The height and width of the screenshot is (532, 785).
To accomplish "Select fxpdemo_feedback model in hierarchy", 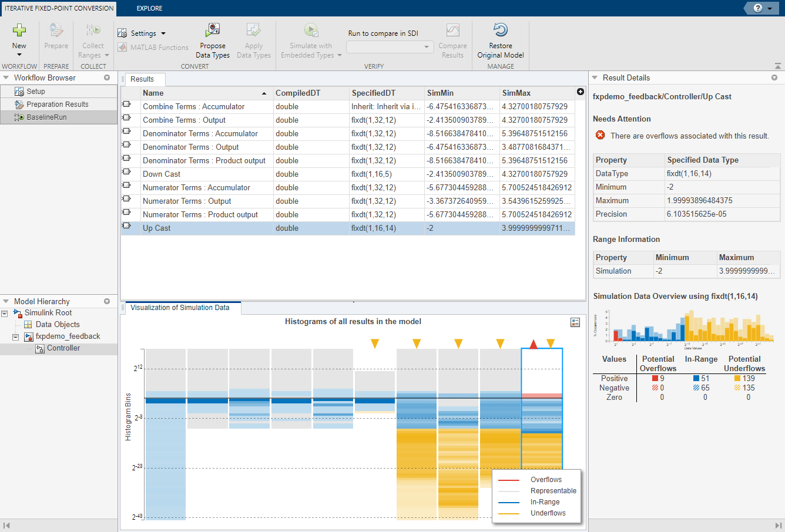I will 68,336.
